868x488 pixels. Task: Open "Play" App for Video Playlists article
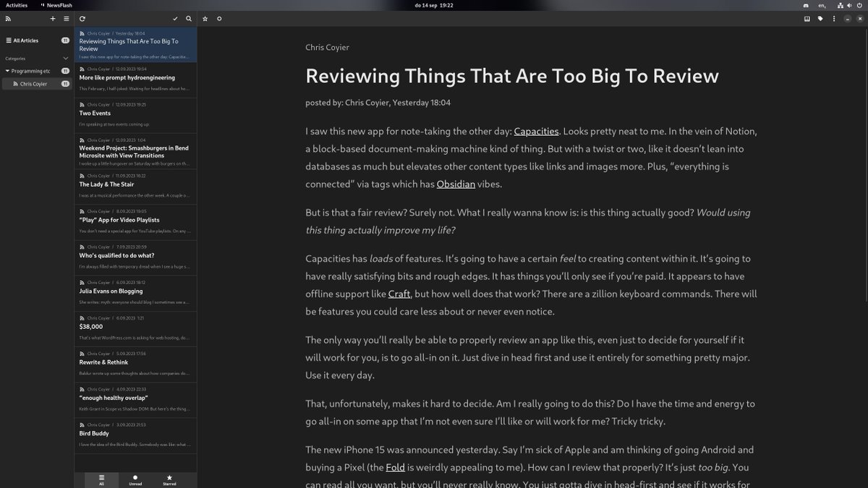(135, 222)
